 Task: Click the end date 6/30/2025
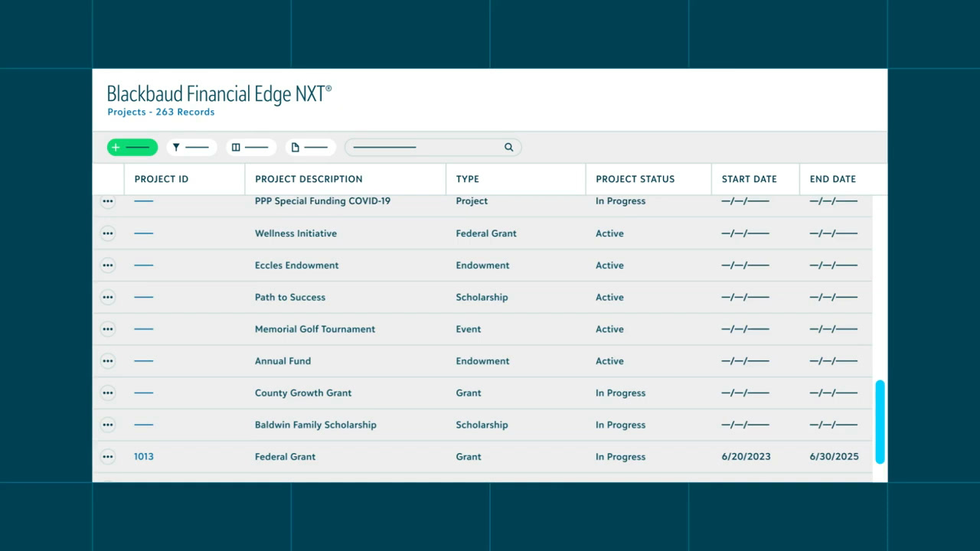click(834, 457)
